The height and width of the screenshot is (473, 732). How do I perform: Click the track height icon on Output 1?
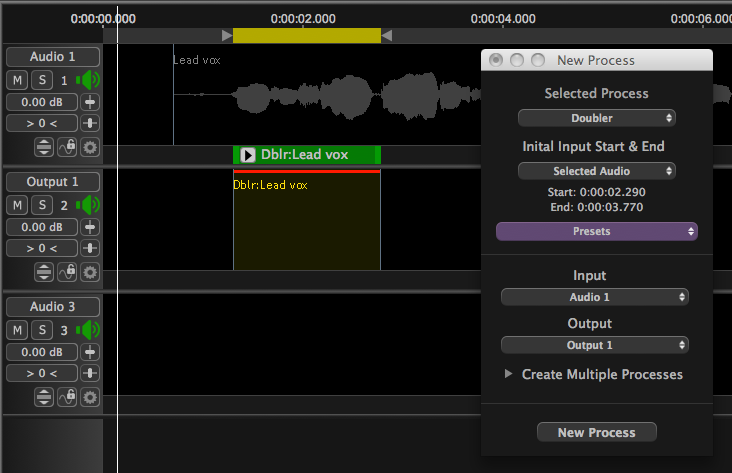(45, 272)
